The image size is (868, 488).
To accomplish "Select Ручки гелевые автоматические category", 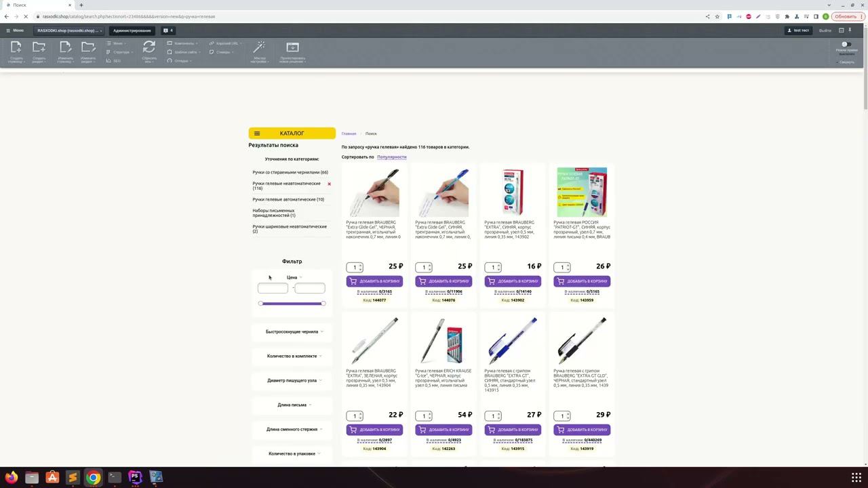I will pyautogui.click(x=288, y=199).
